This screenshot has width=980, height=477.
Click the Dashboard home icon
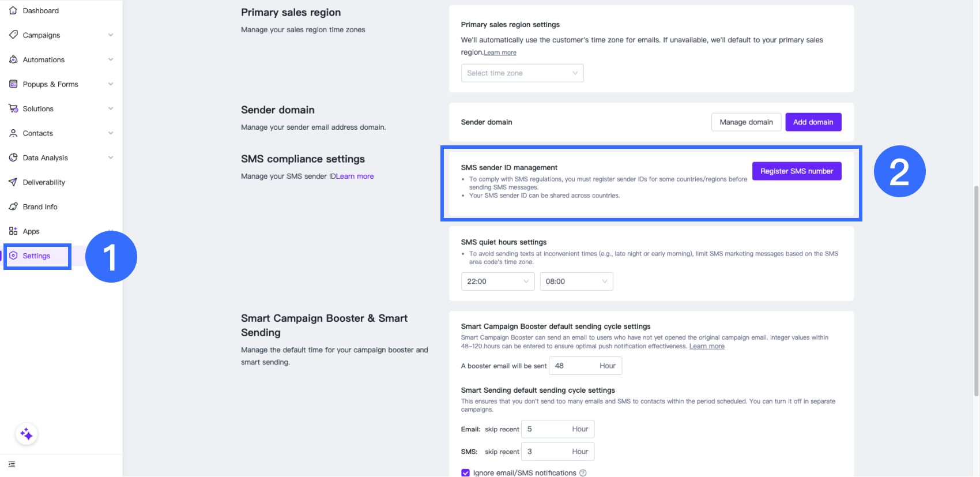[13, 10]
